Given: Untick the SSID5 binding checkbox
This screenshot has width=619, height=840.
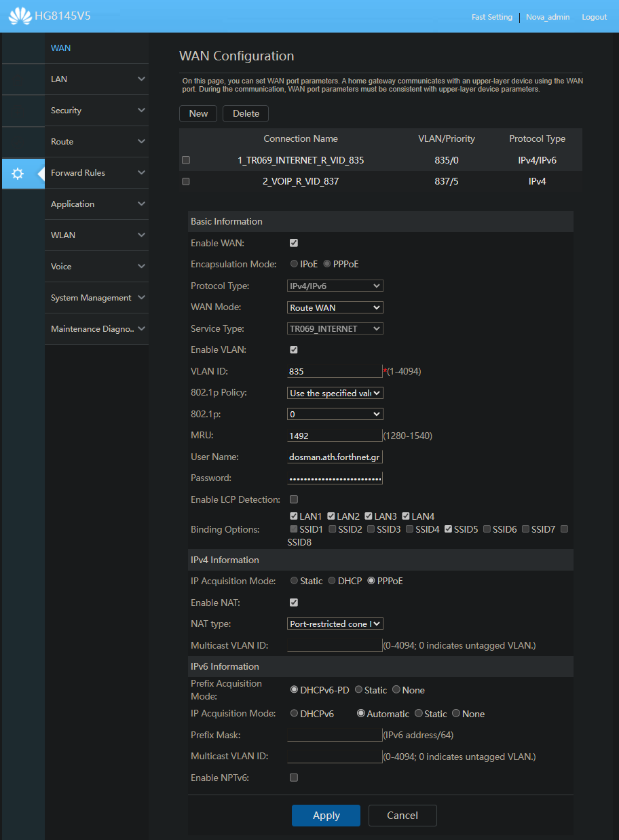Looking at the screenshot, I should pos(449,529).
